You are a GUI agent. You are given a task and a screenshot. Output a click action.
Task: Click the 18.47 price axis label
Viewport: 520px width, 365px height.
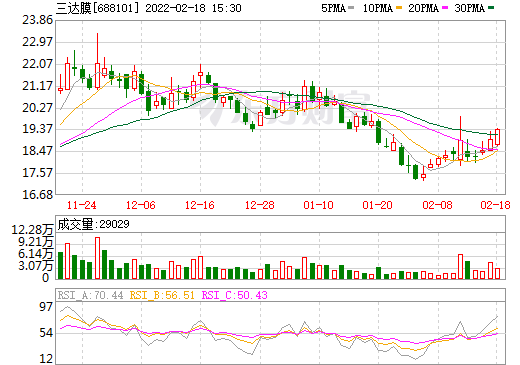click(x=37, y=151)
